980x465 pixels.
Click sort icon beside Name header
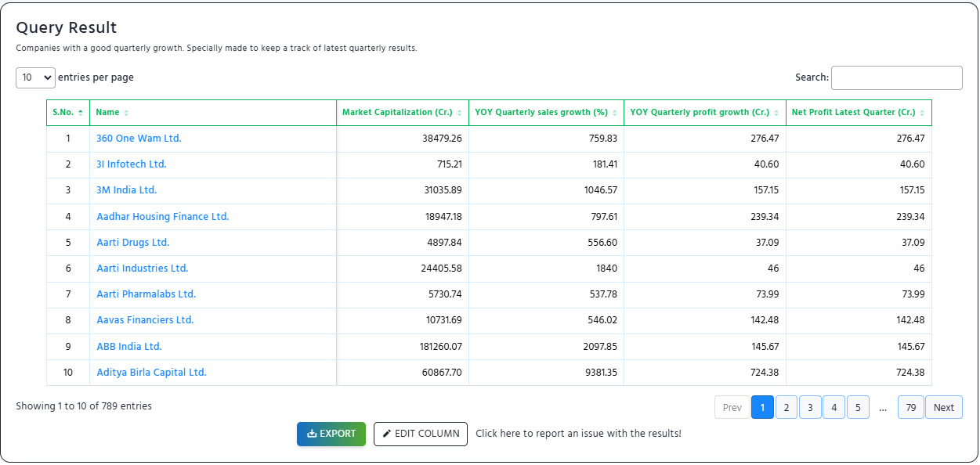click(x=126, y=113)
